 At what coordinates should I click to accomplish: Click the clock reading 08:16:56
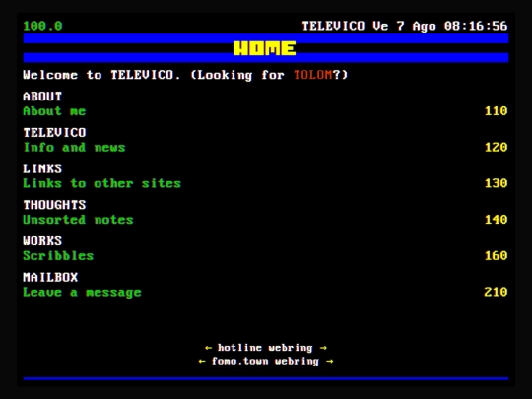click(x=476, y=26)
